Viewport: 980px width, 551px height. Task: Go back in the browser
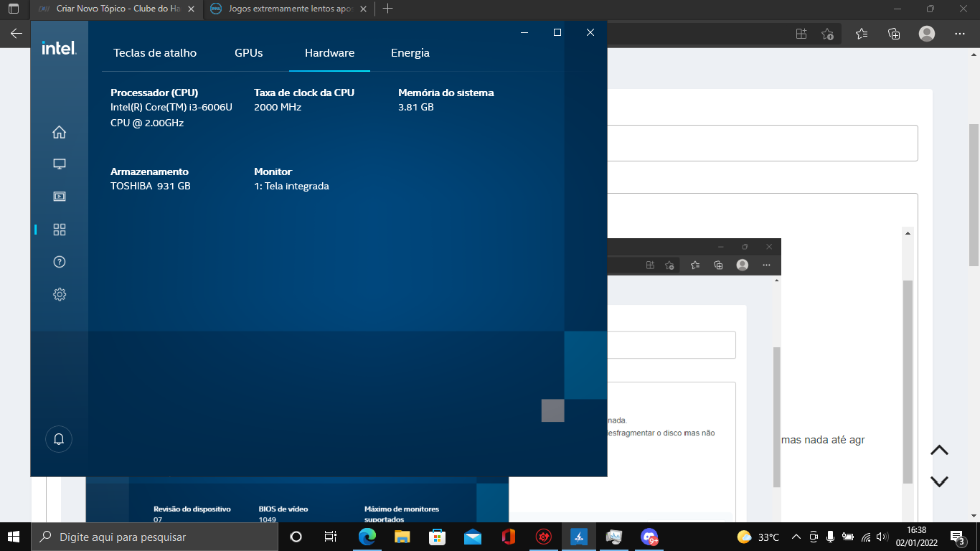(x=16, y=33)
